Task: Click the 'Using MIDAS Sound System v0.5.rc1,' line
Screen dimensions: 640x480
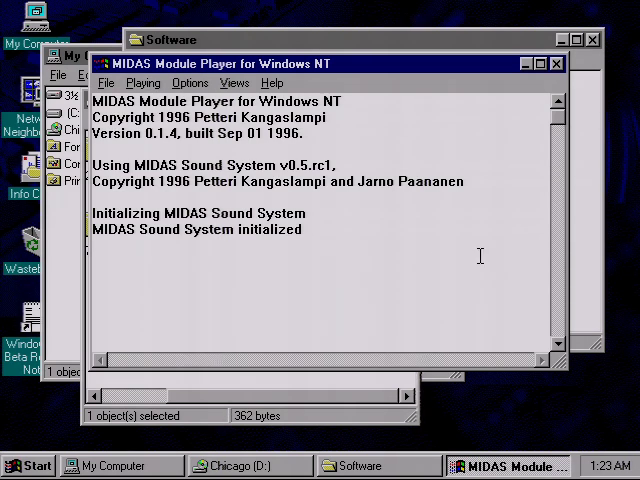Action: point(214,165)
